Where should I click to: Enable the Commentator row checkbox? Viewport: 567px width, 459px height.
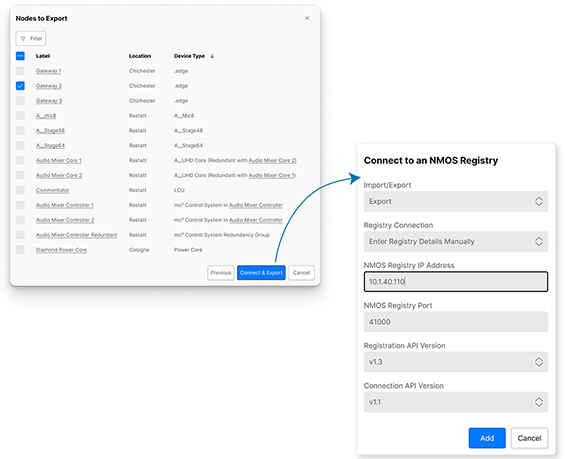[x=20, y=190]
